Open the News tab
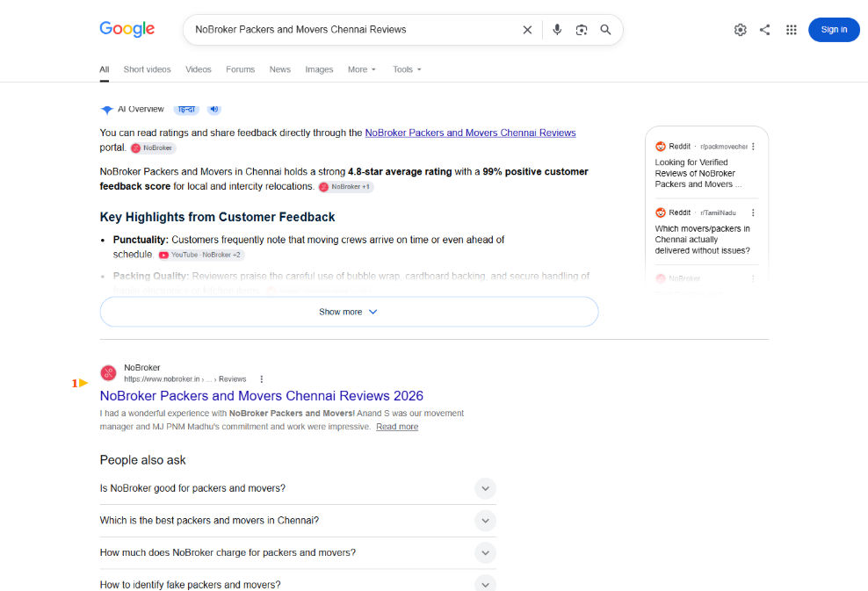Viewport: 868px width, 591px height. [280, 69]
